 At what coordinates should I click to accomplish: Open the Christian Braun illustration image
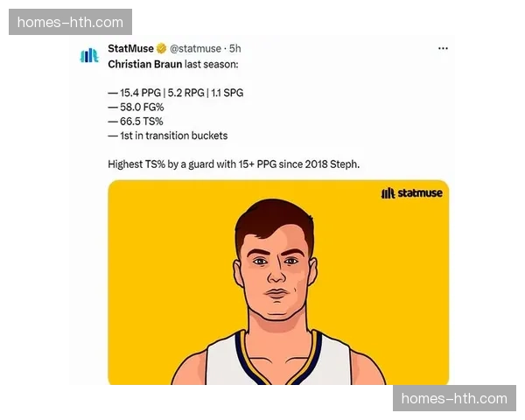tap(278, 283)
